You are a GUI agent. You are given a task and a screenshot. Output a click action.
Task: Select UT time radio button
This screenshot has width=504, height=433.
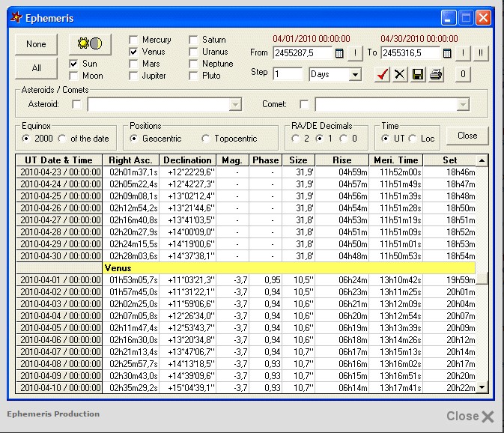pyautogui.click(x=385, y=139)
